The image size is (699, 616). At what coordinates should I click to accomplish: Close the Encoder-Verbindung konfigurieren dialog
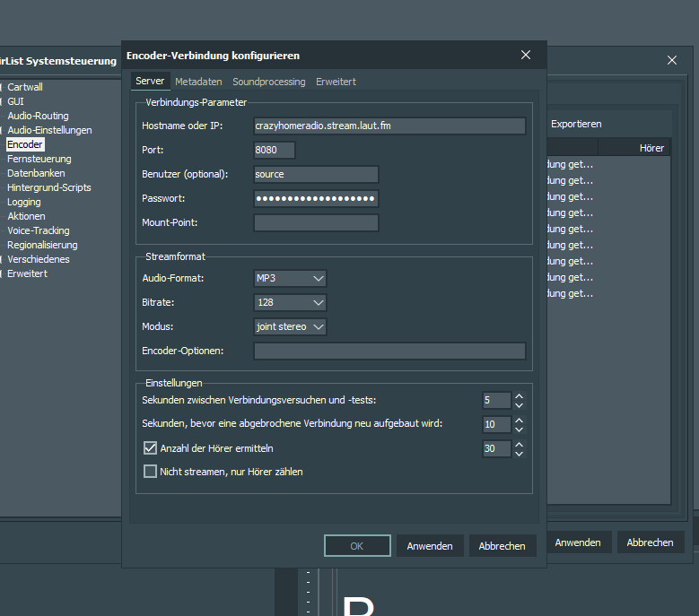tap(526, 55)
